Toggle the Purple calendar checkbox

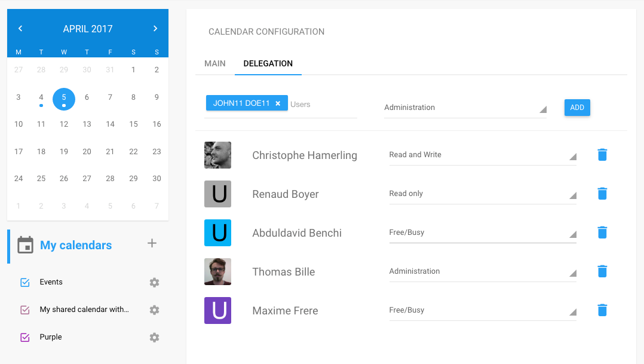pyautogui.click(x=25, y=337)
